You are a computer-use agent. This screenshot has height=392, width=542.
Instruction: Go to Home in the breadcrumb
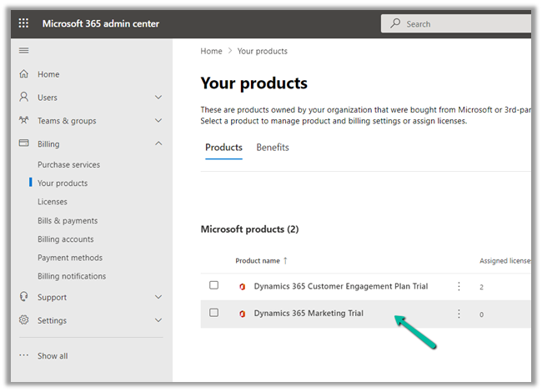(211, 51)
